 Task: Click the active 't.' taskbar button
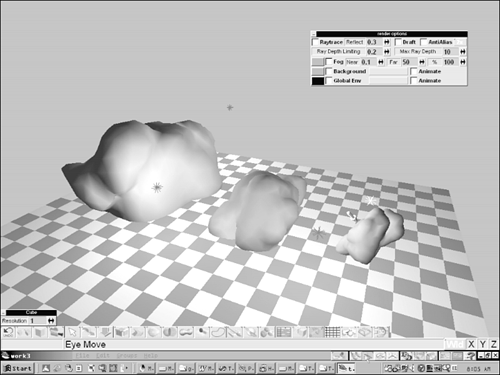(347, 368)
